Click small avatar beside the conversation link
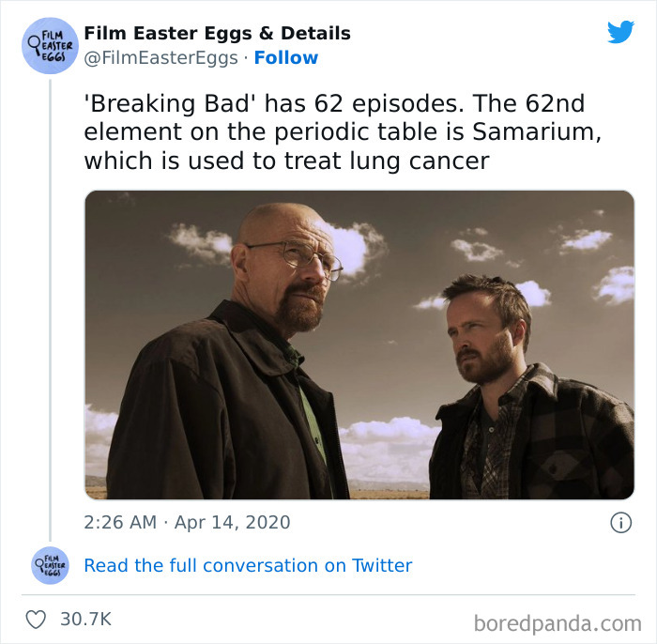Image resolution: width=657 pixels, height=644 pixels. coord(49,565)
